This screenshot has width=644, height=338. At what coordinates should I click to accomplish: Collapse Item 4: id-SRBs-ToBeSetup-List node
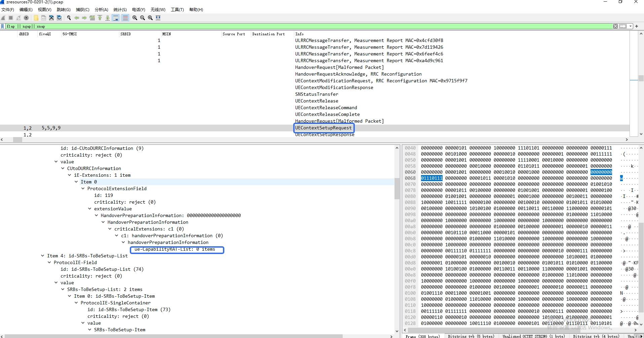[43, 256]
